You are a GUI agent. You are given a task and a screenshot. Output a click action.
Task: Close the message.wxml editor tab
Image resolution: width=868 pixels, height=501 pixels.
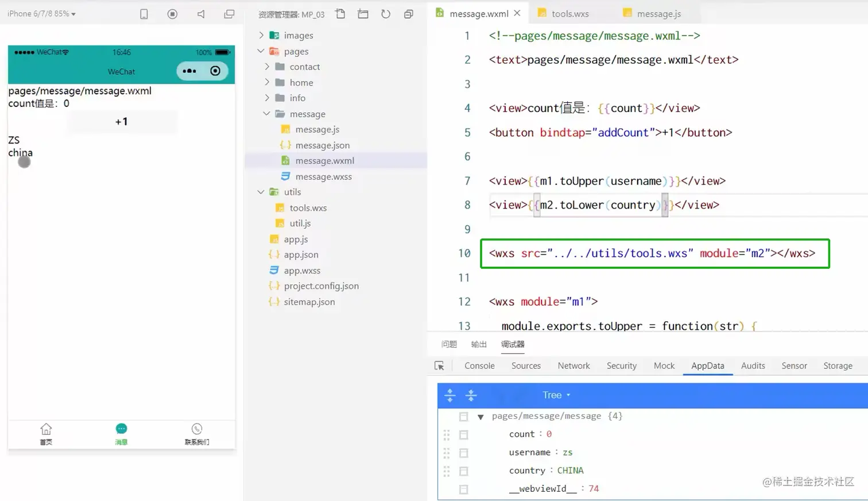point(517,13)
